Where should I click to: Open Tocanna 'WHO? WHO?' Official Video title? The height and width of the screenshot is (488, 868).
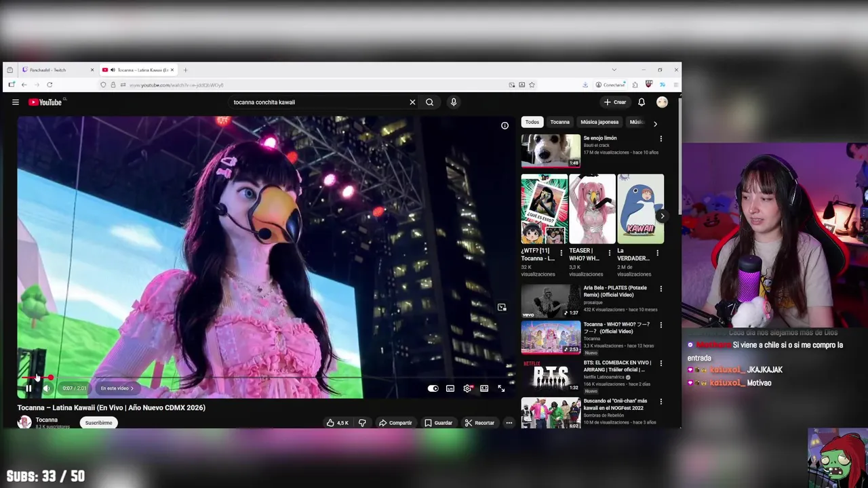click(x=617, y=328)
